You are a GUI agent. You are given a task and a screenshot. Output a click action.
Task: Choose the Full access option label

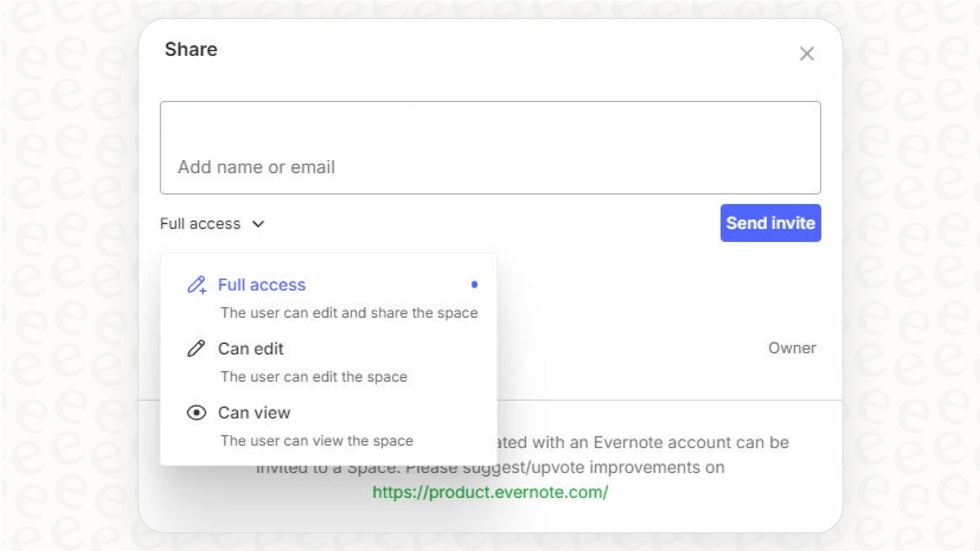tap(262, 285)
